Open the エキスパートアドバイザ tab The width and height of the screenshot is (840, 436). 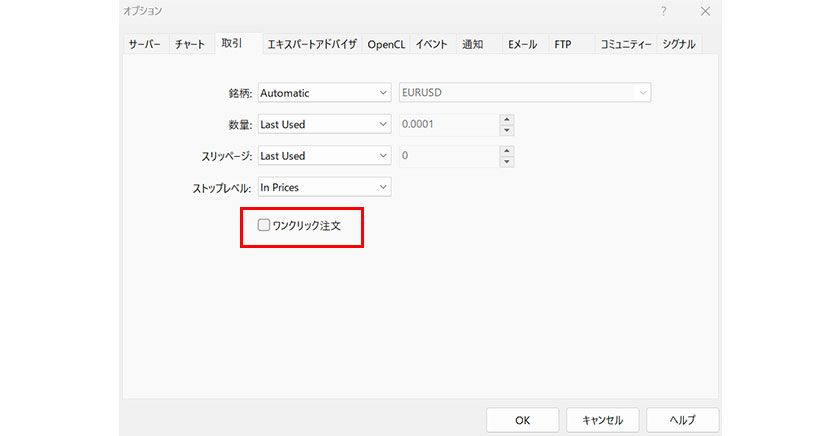[x=311, y=45]
